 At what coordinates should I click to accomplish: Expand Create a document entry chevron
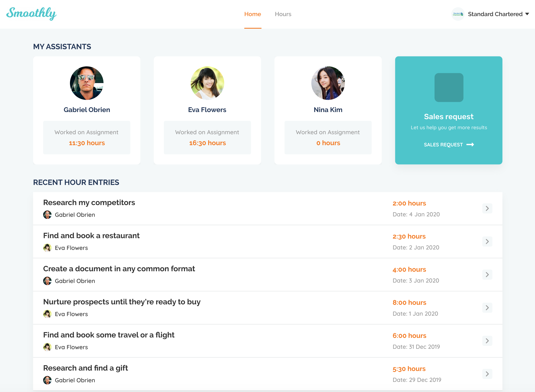(x=487, y=274)
